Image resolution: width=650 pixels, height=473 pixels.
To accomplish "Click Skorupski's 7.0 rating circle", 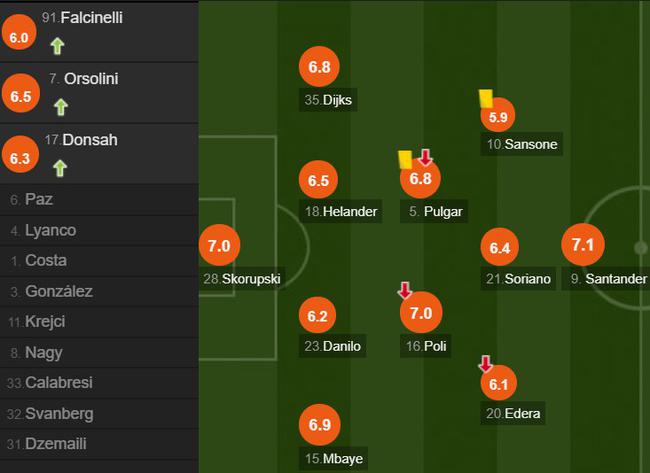I will (219, 245).
